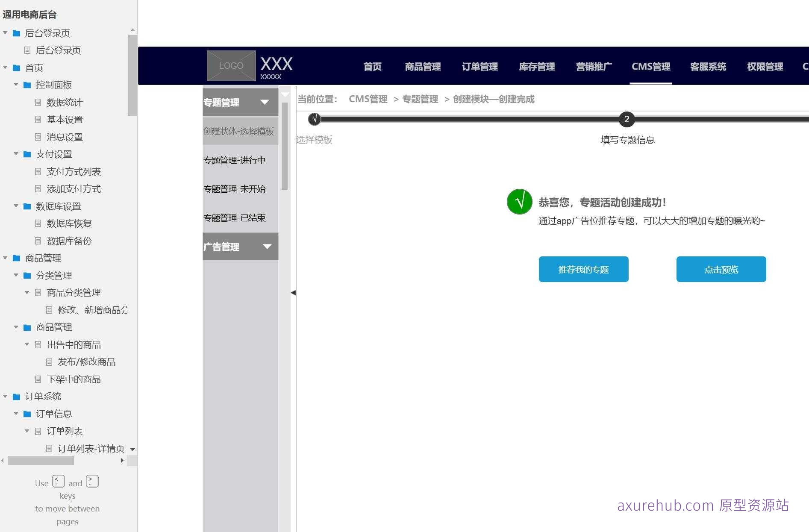The height and width of the screenshot is (532, 809).
Task: Click the page icon beside 数据库备份
Action: (38, 241)
